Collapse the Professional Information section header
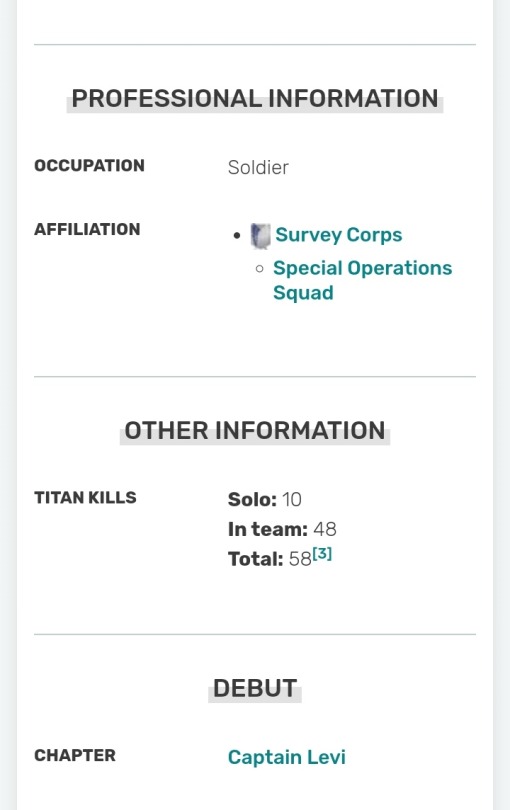This screenshot has height=810, width=510. coord(255,99)
